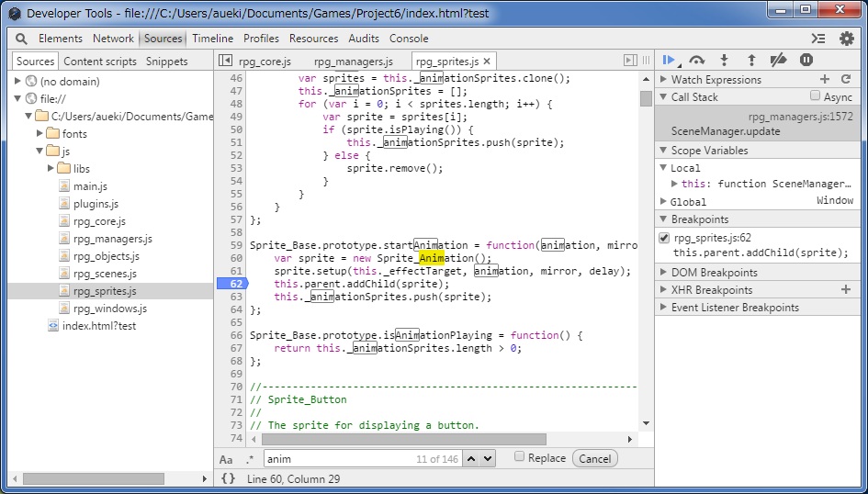Tick the Replace checkbox in the search bar
Screen dimensions: 868x494
(520, 457)
